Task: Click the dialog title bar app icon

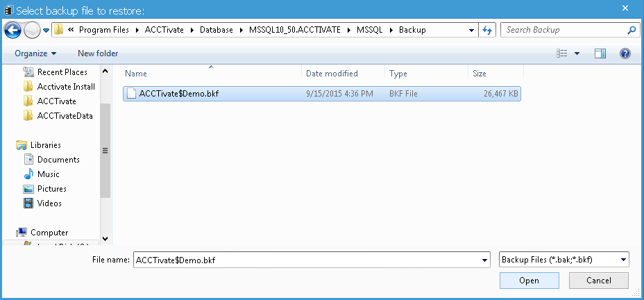Action: coord(8,10)
